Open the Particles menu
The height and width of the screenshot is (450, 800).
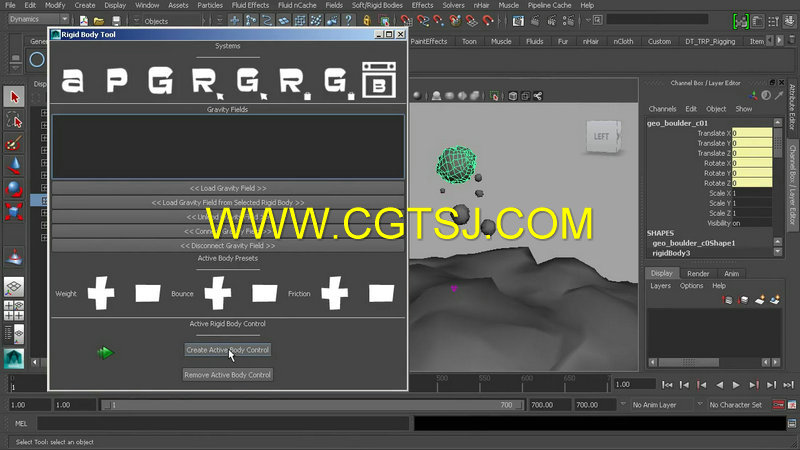210,5
